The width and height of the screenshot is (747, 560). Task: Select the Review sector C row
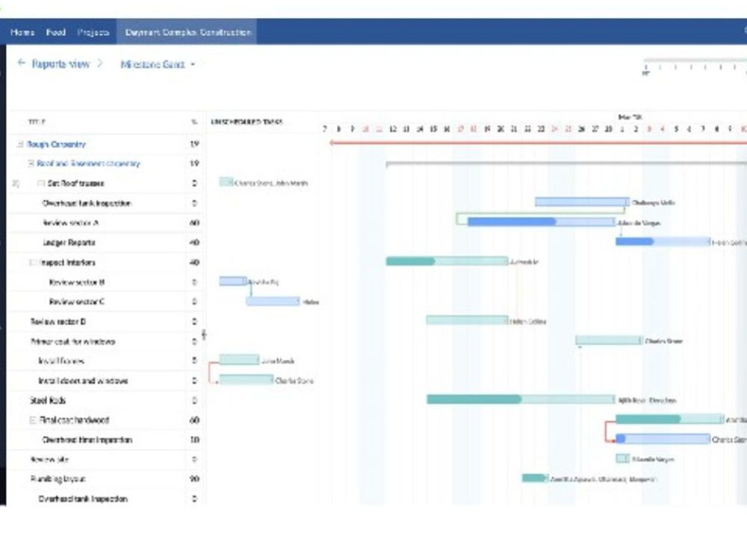(x=105, y=302)
